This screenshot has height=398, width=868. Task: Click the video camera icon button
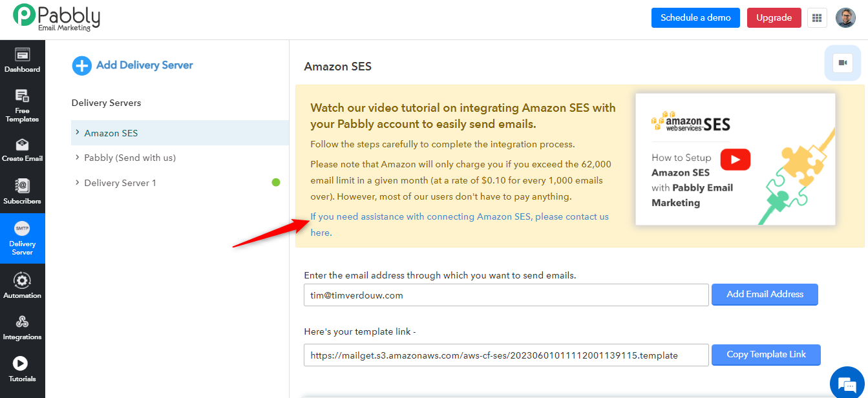click(843, 63)
